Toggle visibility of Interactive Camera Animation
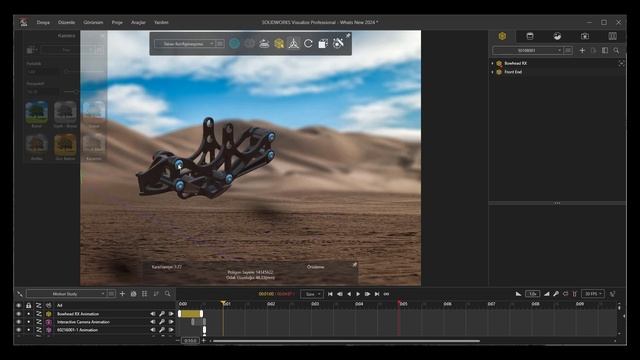Screen dimensions: 640x360 click(x=18, y=322)
